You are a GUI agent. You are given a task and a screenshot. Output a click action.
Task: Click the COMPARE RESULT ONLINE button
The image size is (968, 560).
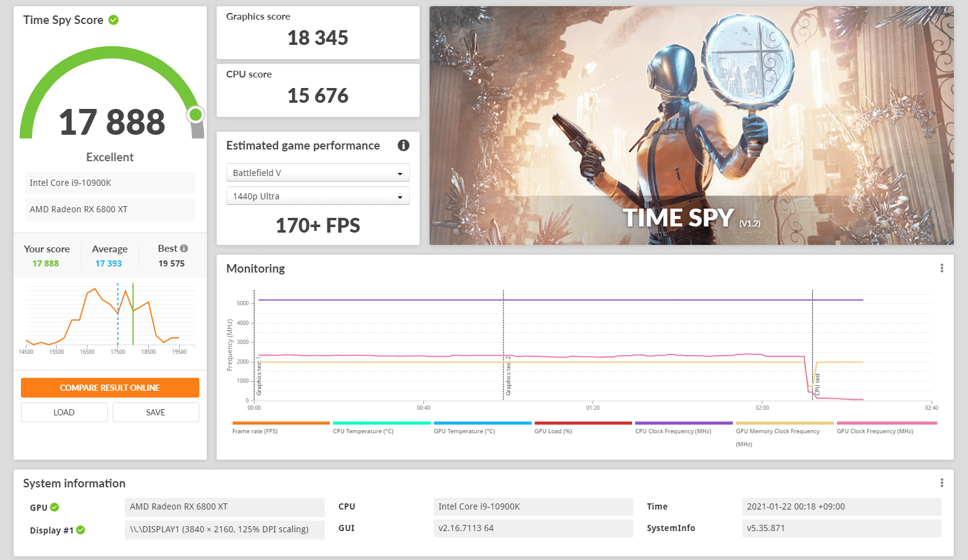coord(110,388)
